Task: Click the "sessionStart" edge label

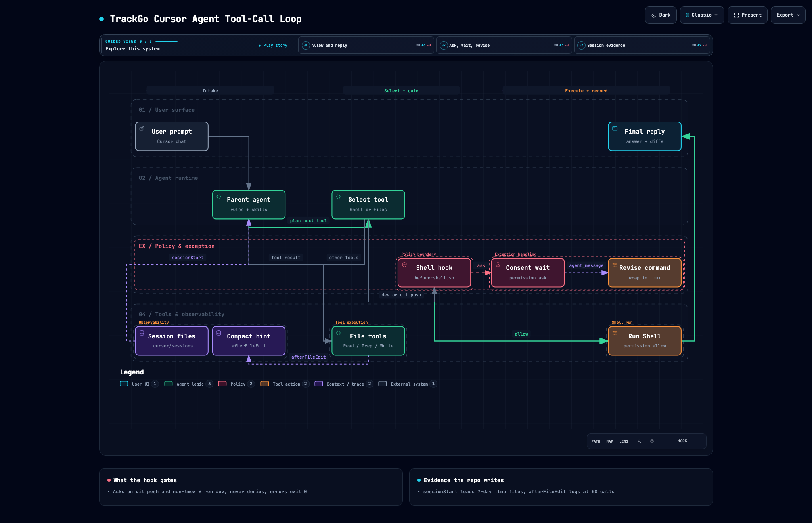Action: (x=188, y=258)
